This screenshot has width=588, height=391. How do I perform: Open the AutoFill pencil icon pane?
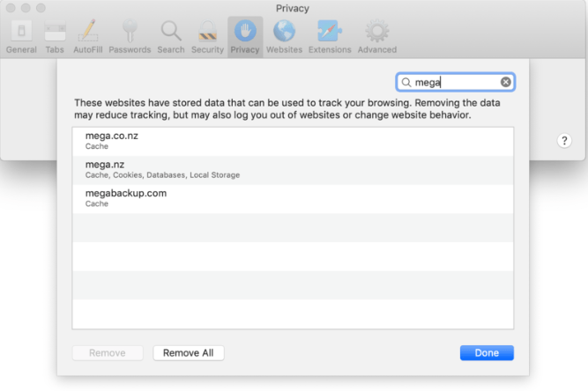[x=88, y=37]
